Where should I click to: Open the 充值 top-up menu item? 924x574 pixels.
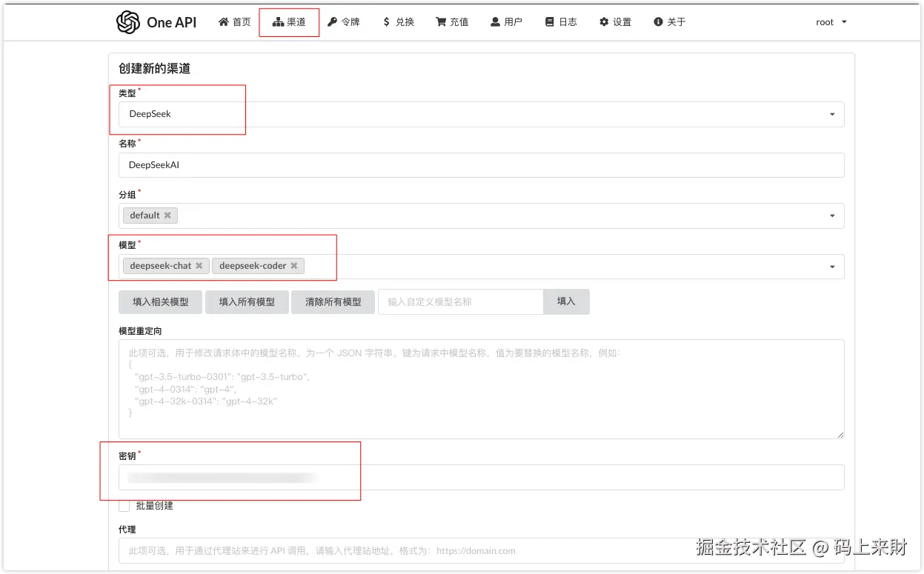[x=452, y=22]
